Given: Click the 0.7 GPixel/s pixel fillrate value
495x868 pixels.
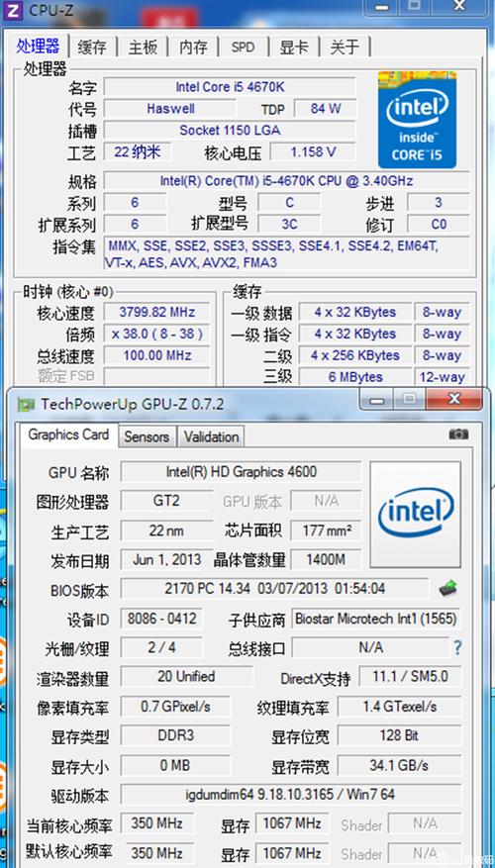Looking at the screenshot, I should click(x=175, y=707).
